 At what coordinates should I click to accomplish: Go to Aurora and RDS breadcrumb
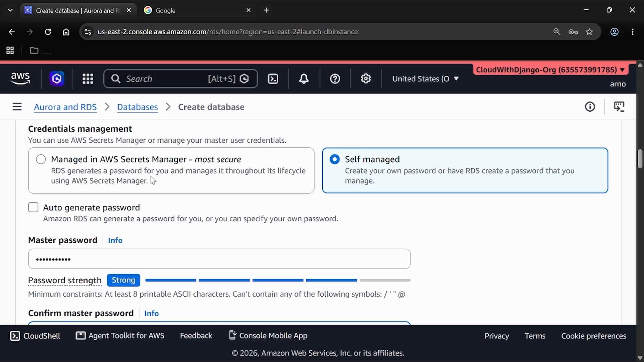coord(65,107)
